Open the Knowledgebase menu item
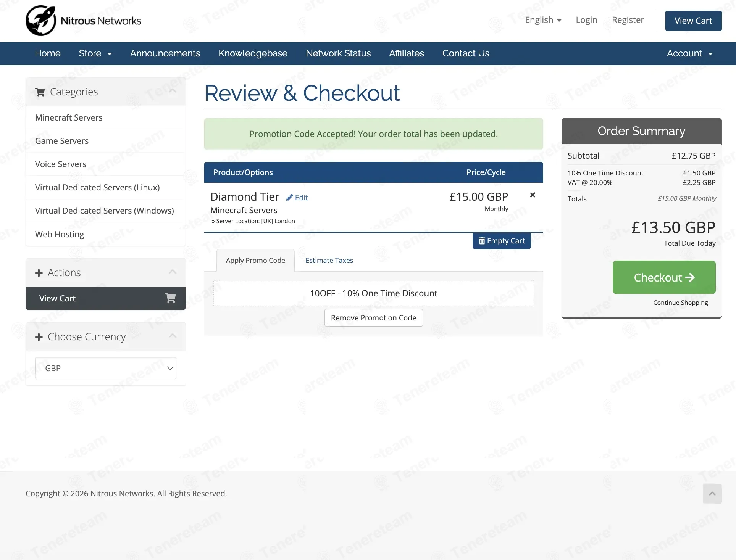 (253, 53)
